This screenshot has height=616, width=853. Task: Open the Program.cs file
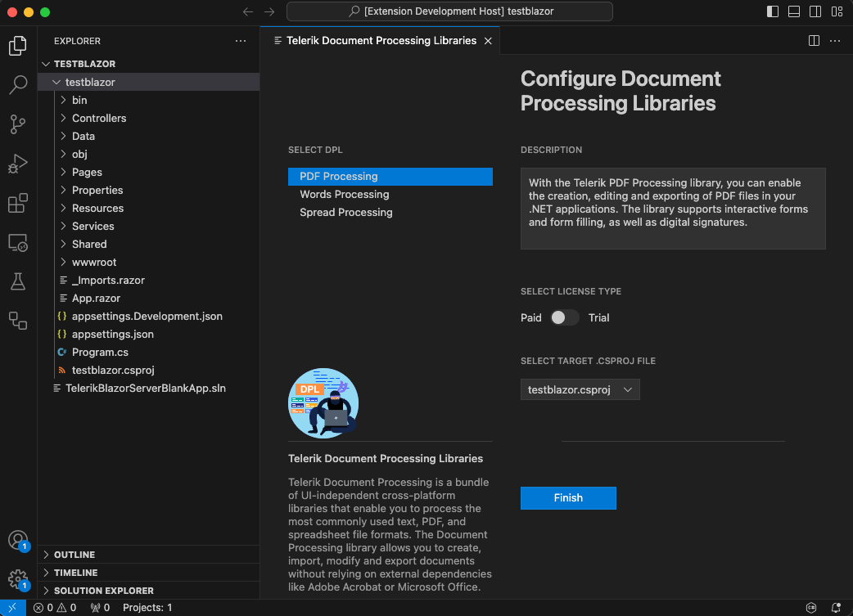[x=148, y=352]
